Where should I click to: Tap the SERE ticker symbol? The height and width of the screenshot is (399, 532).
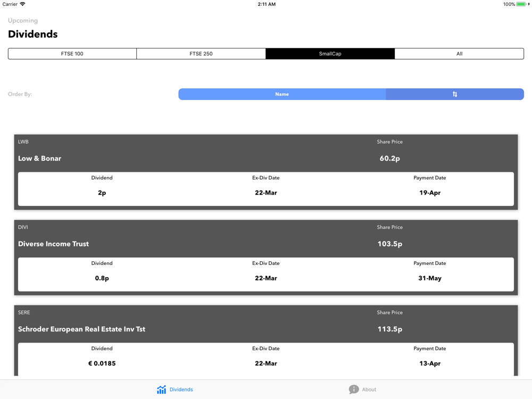coord(24,312)
